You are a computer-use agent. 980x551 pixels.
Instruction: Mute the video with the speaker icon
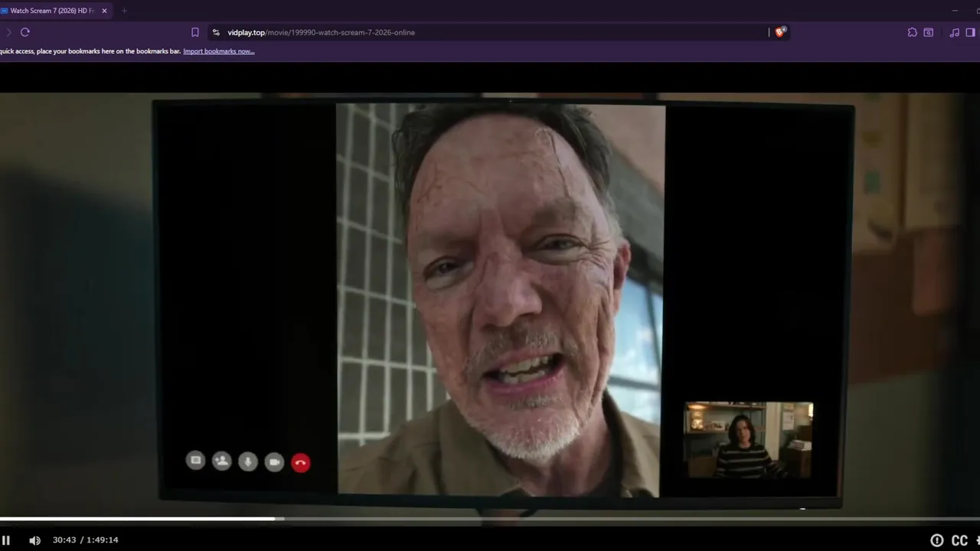34,540
